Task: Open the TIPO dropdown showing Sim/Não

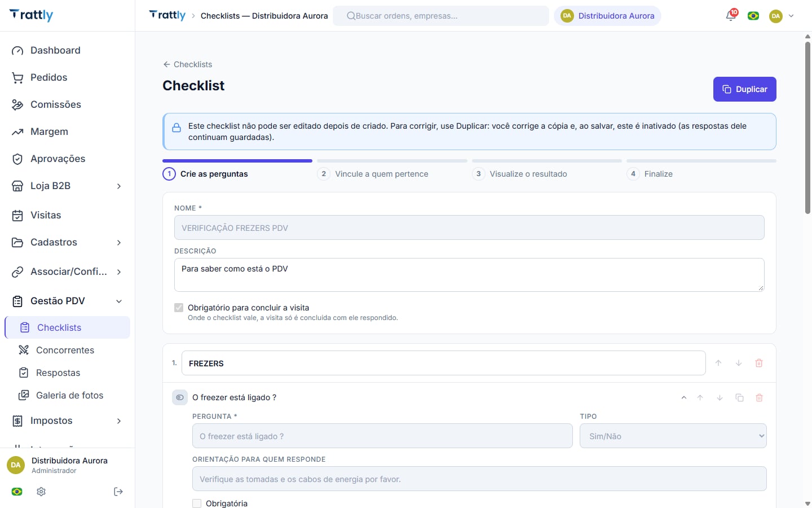Action: [673, 436]
